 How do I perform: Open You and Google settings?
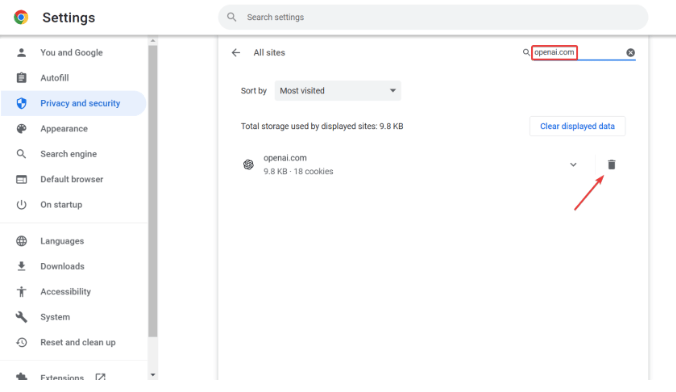(73, 53)
